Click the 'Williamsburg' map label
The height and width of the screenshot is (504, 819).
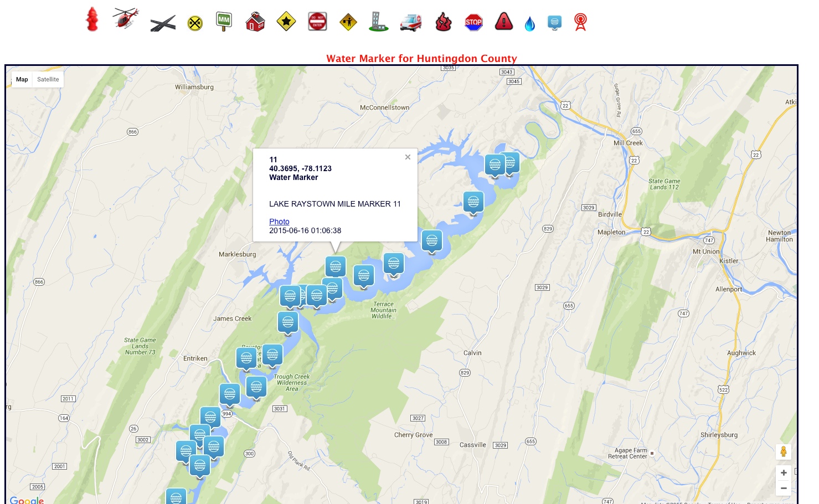point(194,87)
